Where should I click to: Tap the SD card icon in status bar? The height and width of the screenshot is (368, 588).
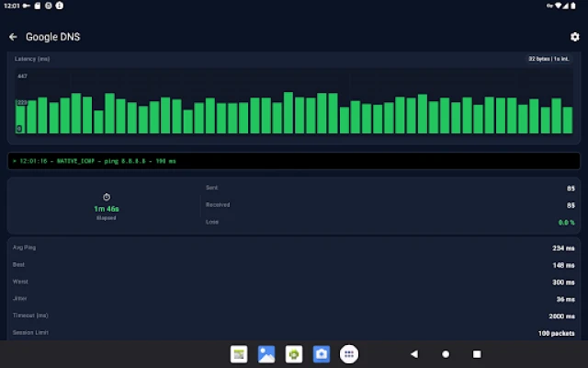point(38,6)
